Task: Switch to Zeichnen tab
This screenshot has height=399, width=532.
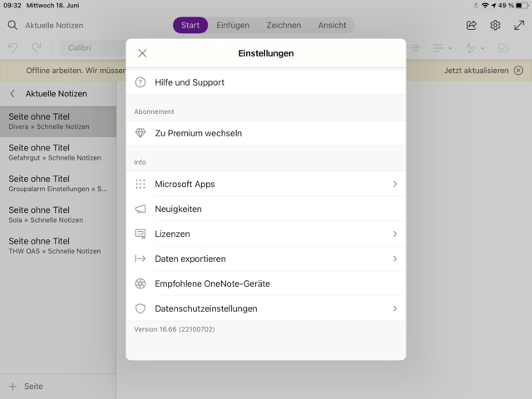Action: click(x=283, y=25)
